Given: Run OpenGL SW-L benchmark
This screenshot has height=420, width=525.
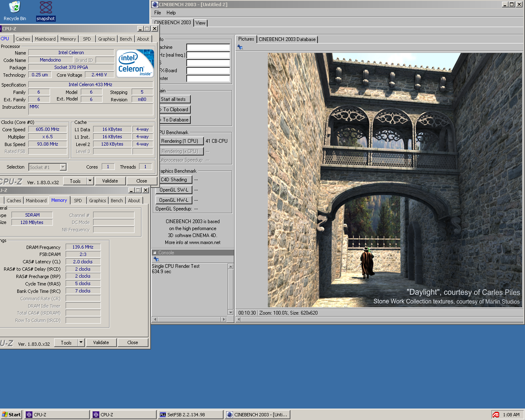Looking at the screenshot, I should click(x=174, y=190).
